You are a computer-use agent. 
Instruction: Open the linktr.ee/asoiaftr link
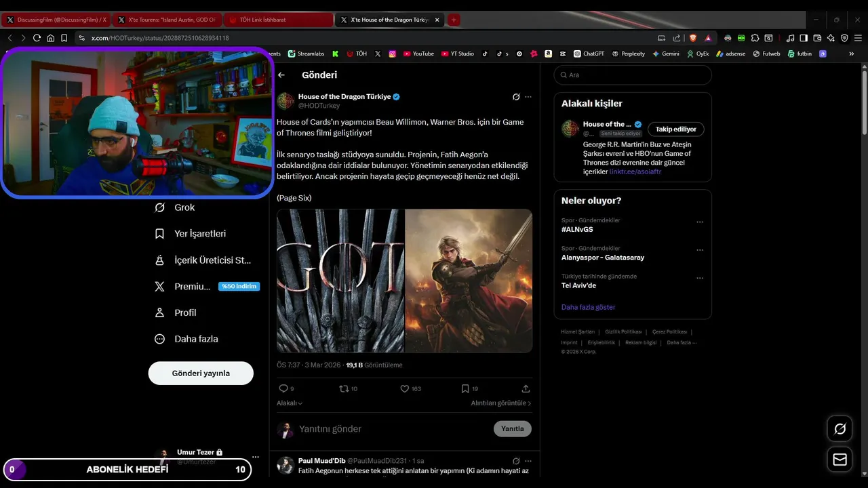click(635, 172)
